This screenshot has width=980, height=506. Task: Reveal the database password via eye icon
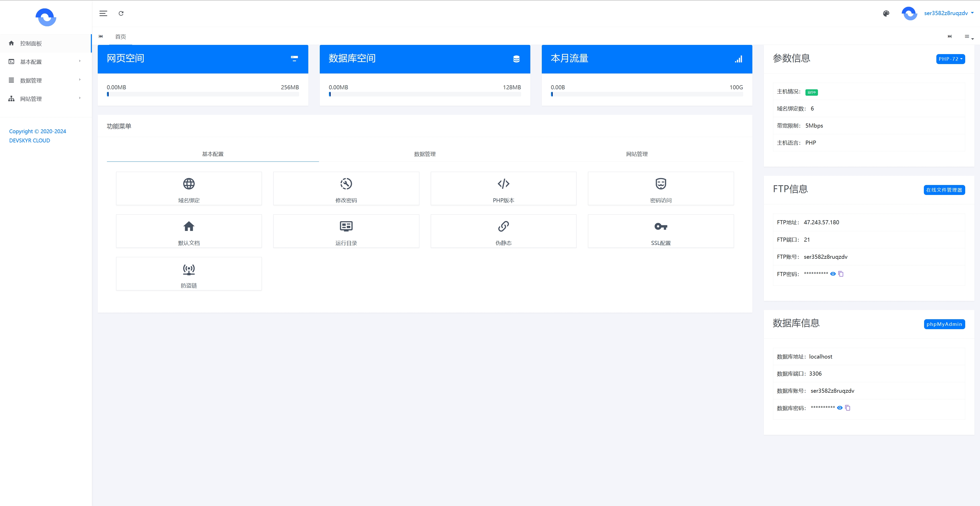pyautogui.click(x=840, y=408)
